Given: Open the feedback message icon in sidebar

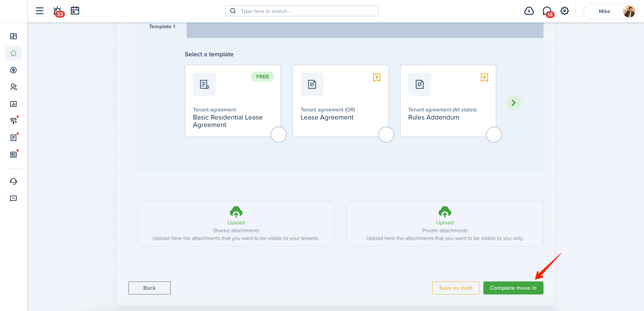Looking at the screenshot, I should click(13, 198).
